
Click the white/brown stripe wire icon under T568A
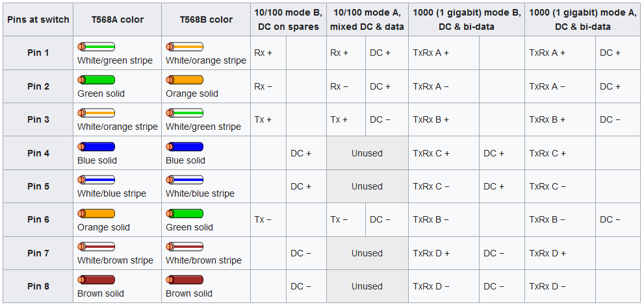pos(96,247)
